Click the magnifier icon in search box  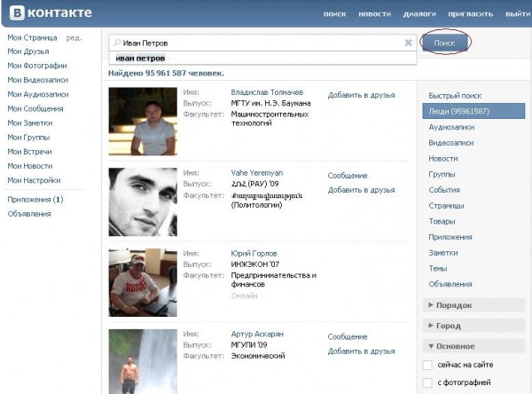click(117, 43)
